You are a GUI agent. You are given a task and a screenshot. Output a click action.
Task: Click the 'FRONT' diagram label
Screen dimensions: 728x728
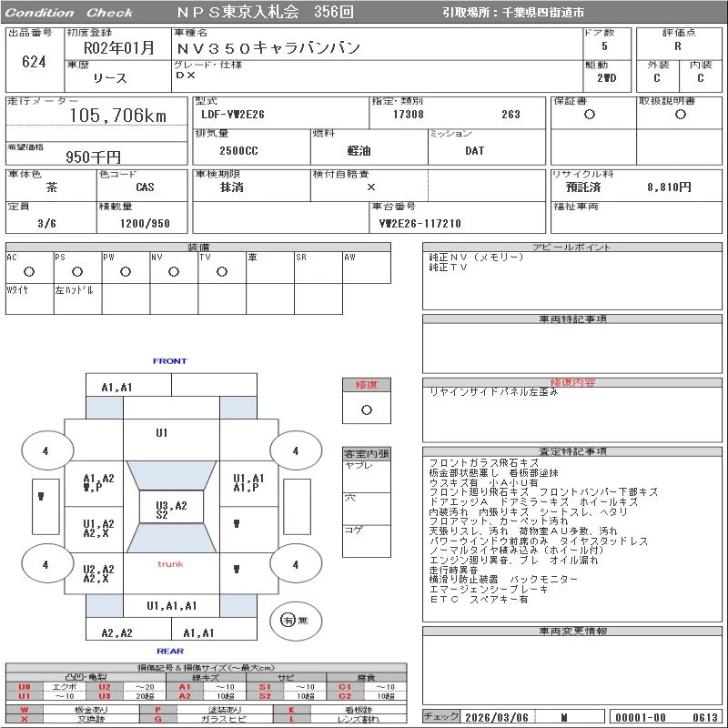tap(170, 360)
